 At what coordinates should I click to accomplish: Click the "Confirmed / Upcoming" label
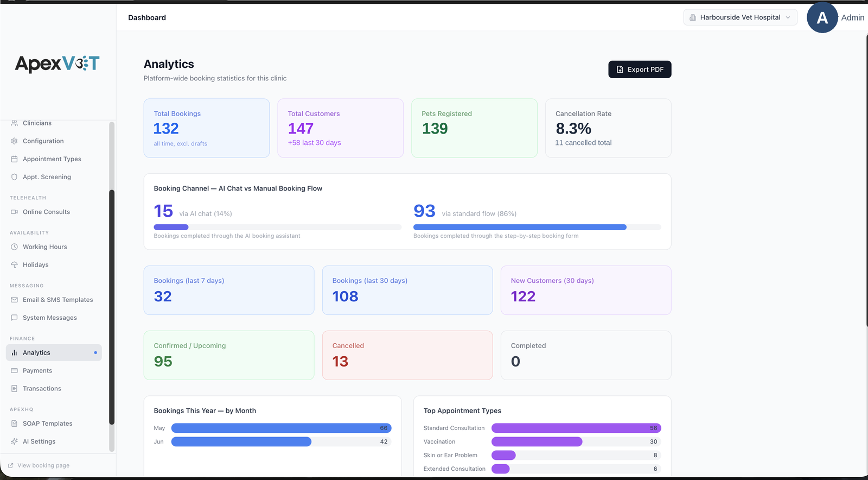click(x=190, y=346)
